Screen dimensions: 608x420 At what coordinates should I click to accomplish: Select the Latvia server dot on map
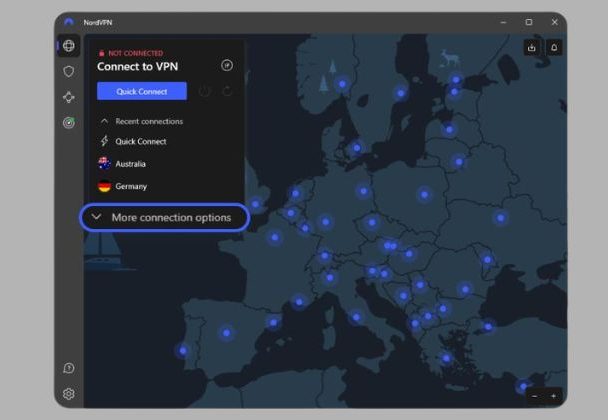(x=449, y=129)
